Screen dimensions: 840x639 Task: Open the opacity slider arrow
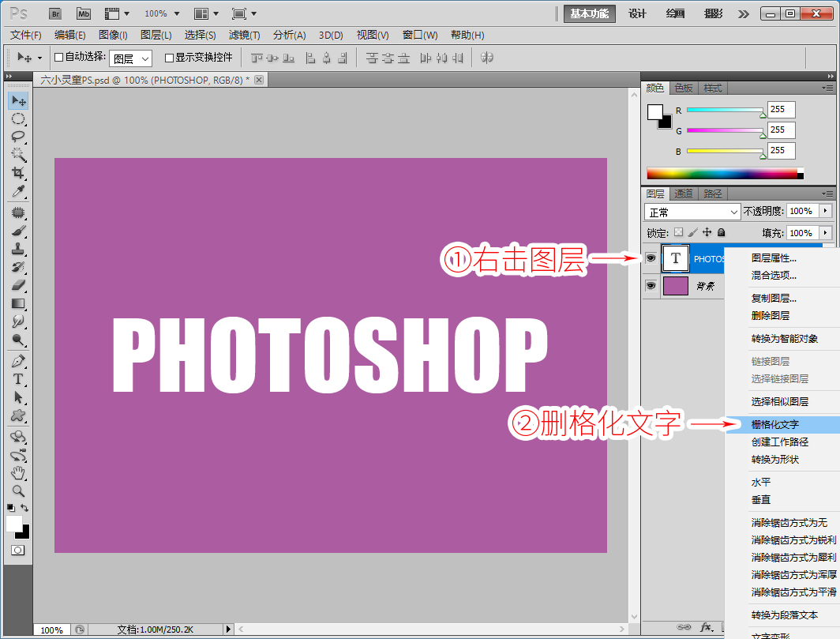tap(826, 211)
